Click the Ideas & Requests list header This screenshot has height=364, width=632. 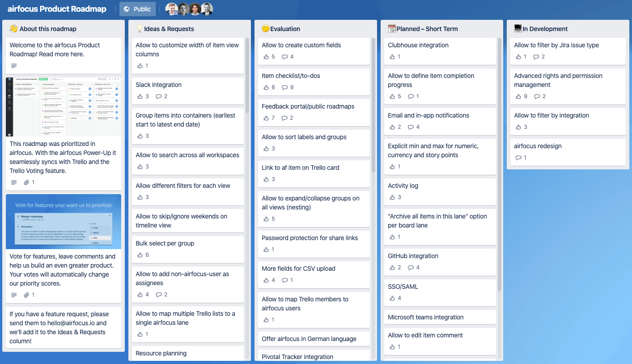tap(190, 29)
